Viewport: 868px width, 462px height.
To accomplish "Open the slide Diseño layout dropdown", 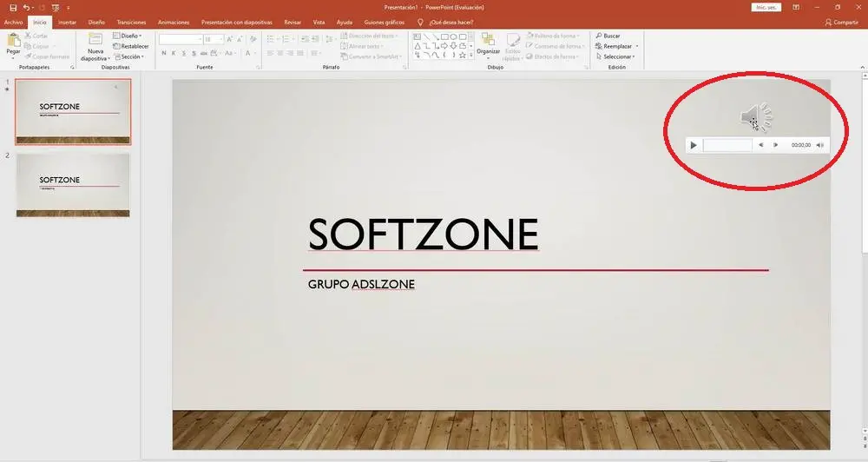I will (x=128, y=36).
